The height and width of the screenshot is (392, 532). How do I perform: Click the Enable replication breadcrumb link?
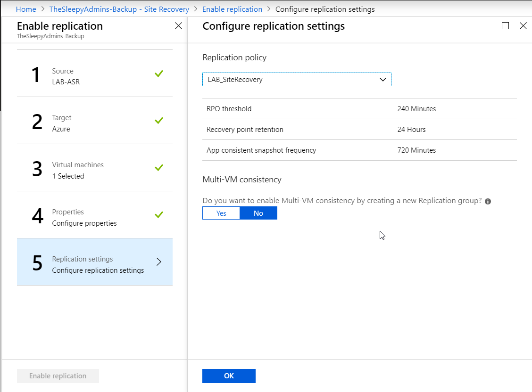tap(232, 9)
